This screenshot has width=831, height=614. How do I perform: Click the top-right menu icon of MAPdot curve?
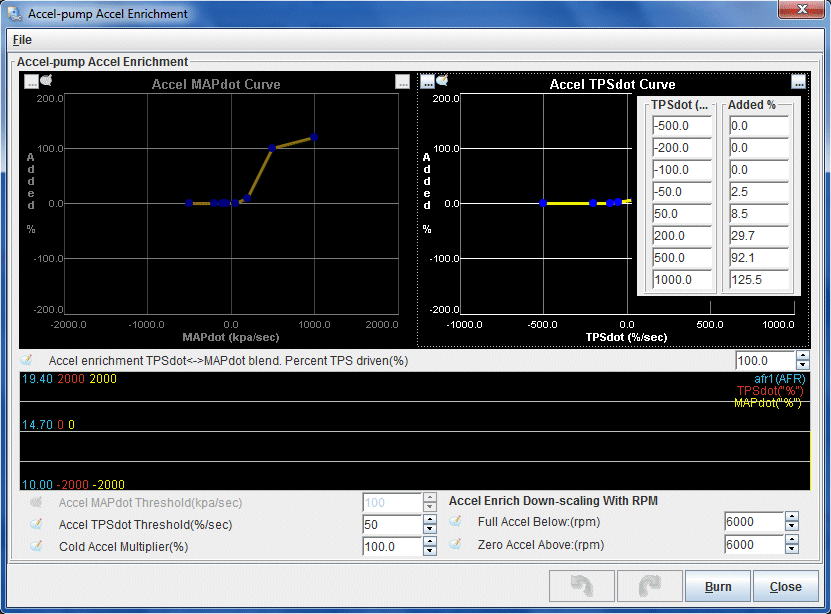403,81
